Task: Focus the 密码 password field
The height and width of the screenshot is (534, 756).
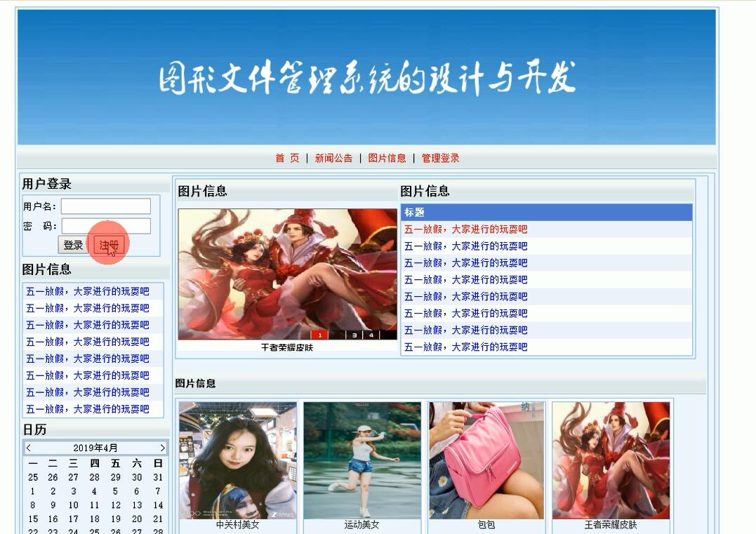Action: coord(105,225)
